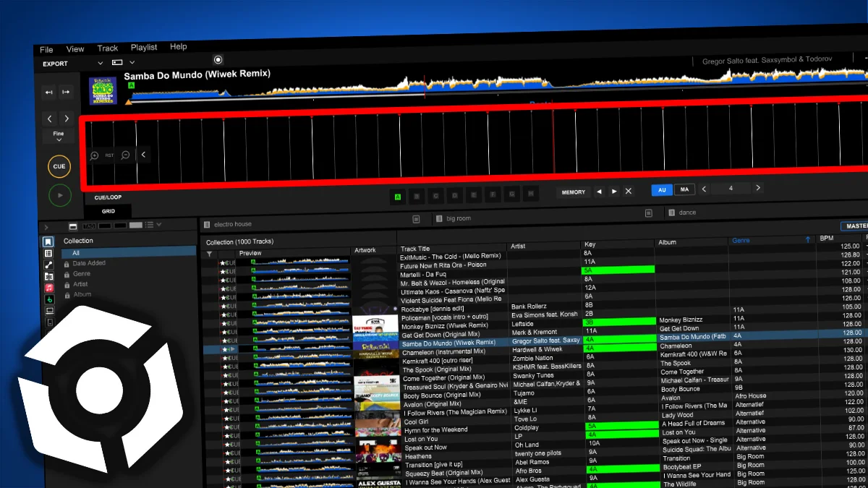
Task: Open the Help menu
Action: pos(179,47)
